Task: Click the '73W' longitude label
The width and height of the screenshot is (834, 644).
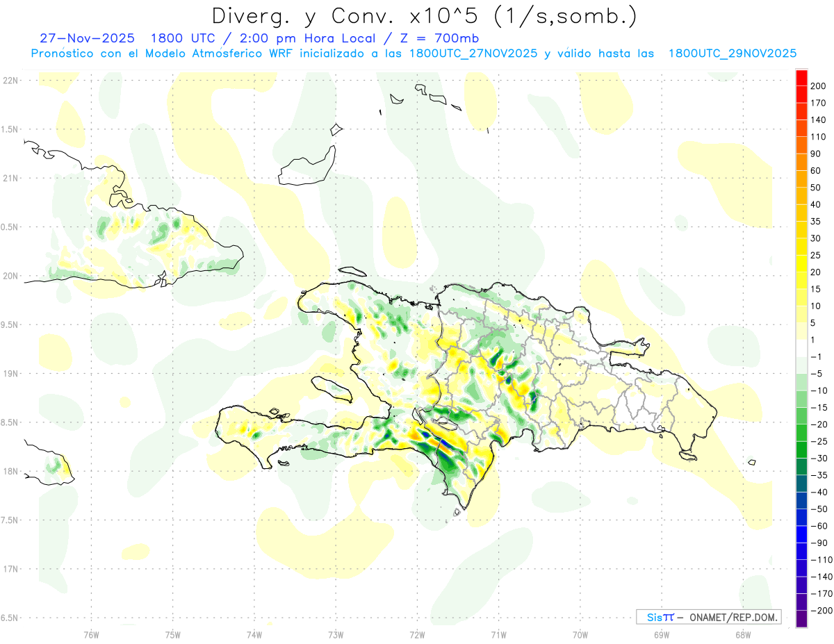Action: 336,634
